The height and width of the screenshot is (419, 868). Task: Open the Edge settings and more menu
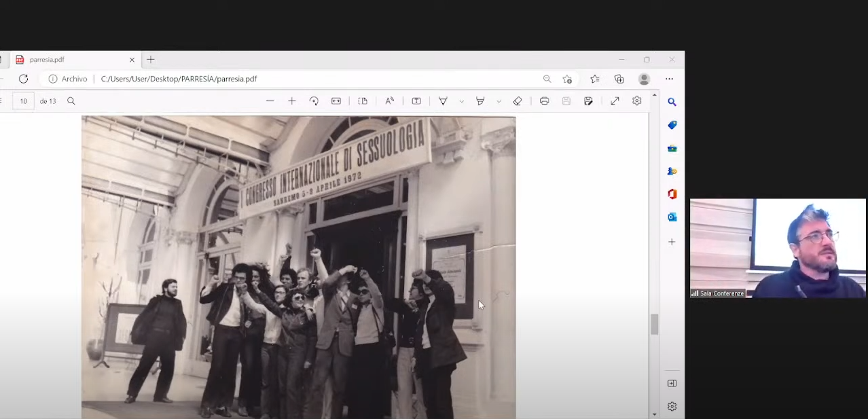click(669, 79)
